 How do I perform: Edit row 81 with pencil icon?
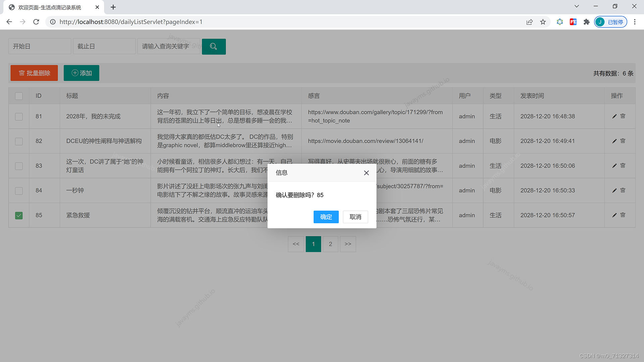[614, 116]
